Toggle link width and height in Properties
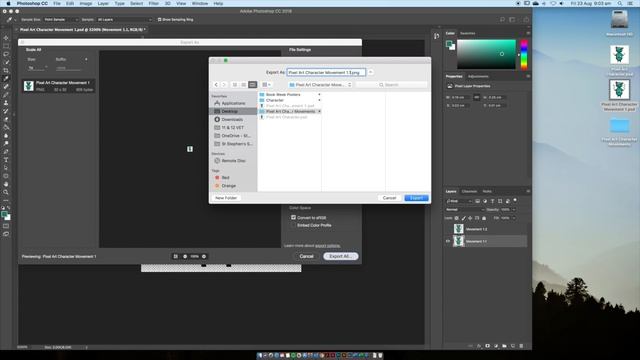Viewport: 640px width, 360px height. point(476,98)
